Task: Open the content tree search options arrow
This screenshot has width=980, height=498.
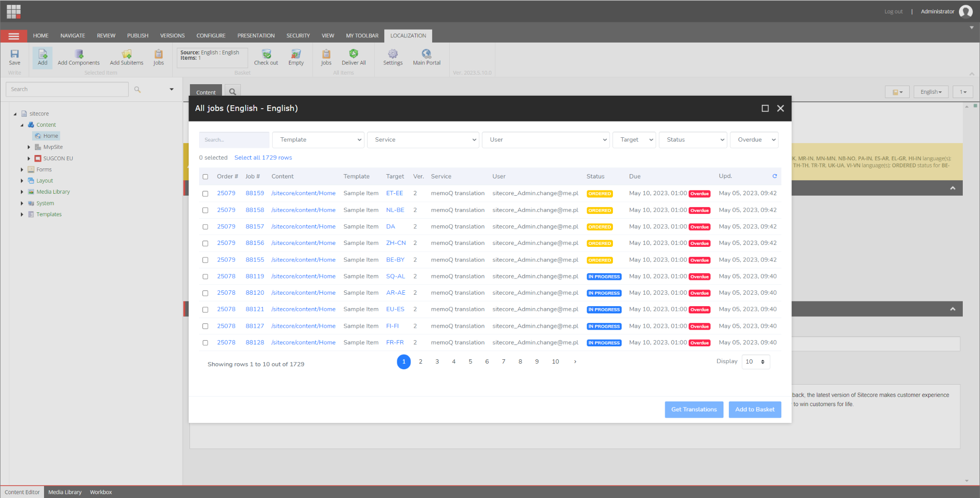Action: pyautogui.click(x=171, y=89)
